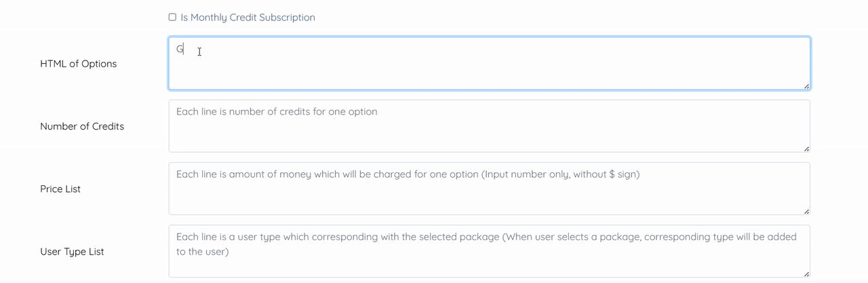Click the Number of Credits resize grip
The image size is (868, 283).
coord(806,148)
